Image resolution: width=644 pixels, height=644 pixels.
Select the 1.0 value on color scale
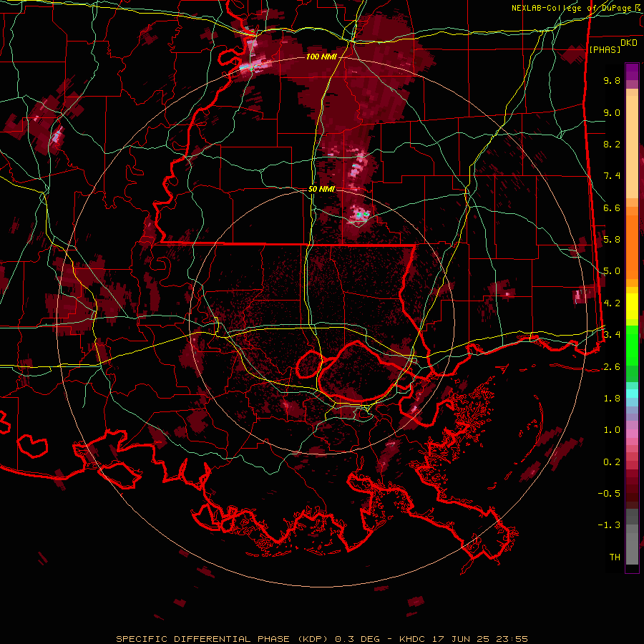612,430
